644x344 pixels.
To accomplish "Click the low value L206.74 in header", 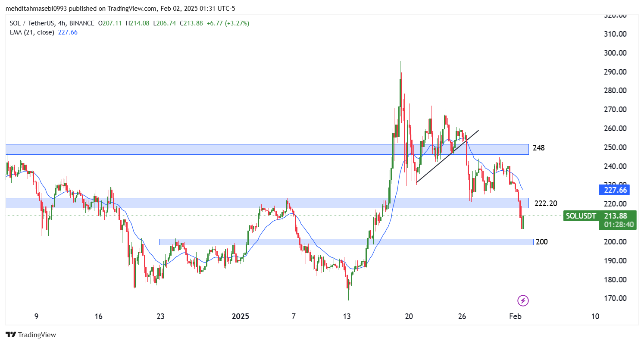I will [164, 23].
